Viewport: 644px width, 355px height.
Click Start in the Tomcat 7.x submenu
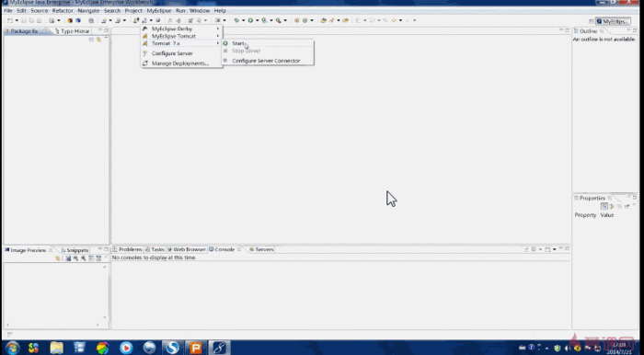point(237,43)
